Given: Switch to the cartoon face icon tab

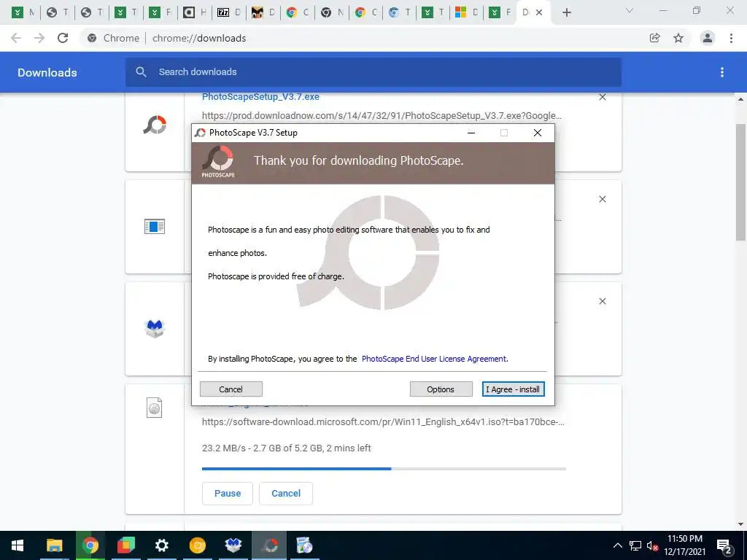Looking at the screenshot, I should (x=263, y=13).
